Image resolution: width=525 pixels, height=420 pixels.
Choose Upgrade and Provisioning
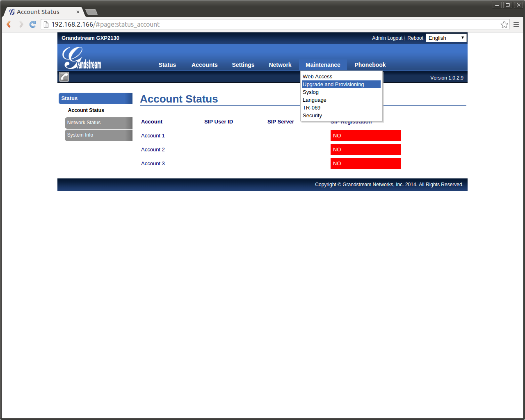341,84
